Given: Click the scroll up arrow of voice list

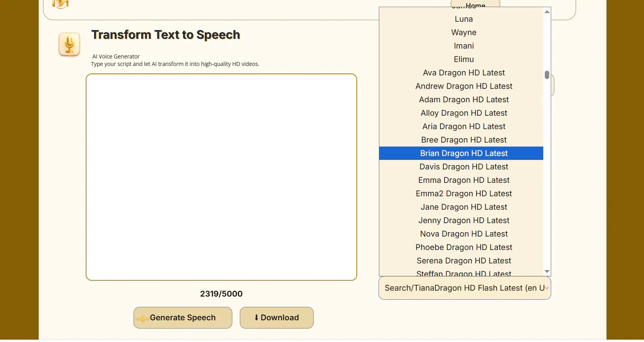Looking at the screenshot, I should pos(547,12).
